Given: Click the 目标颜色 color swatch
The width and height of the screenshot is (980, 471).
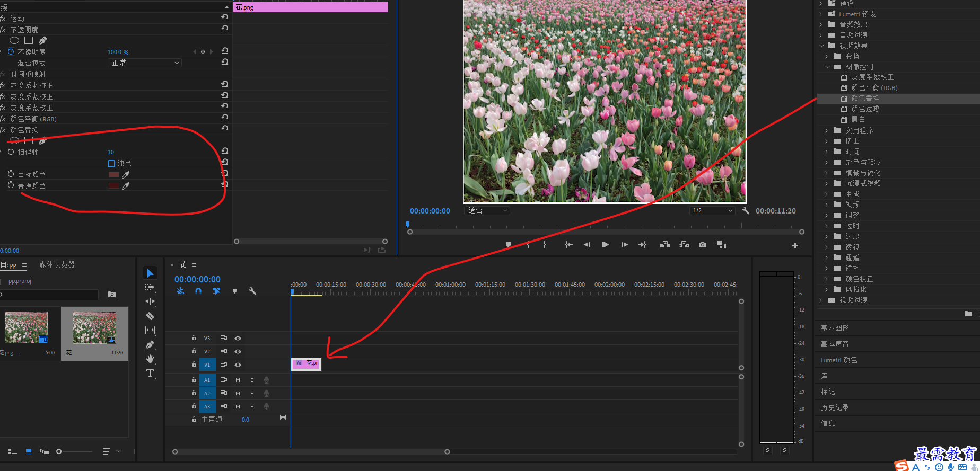Looking at the screenshot, I should tap(113, 174).
